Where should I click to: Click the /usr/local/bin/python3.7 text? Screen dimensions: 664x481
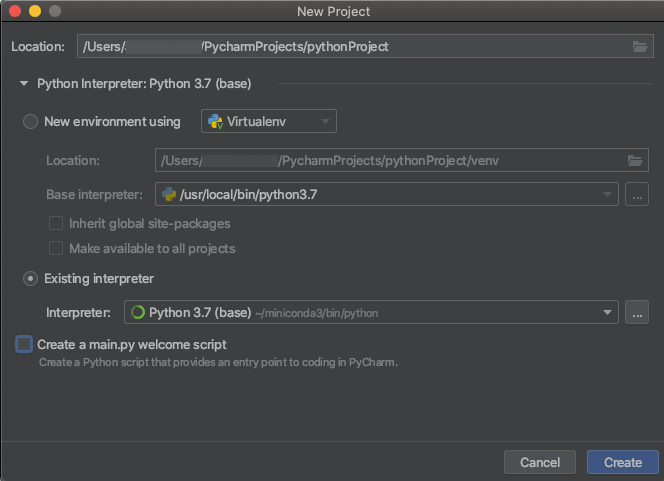pos(249,195)
